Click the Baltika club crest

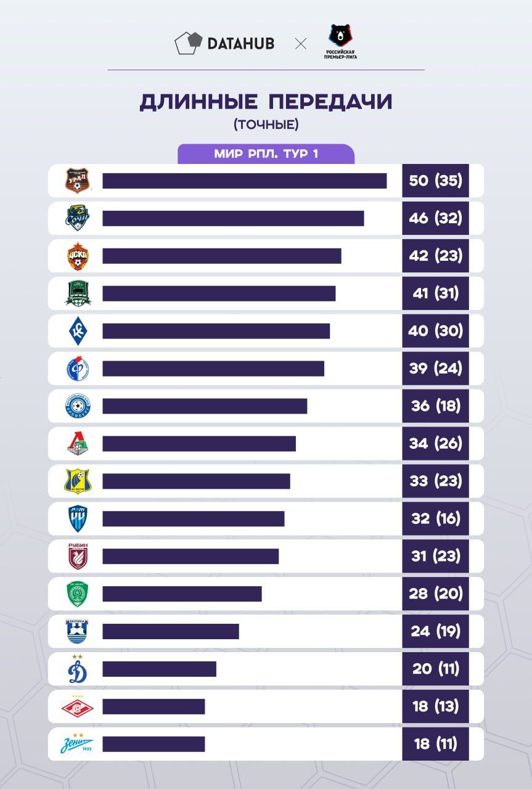point(78,631)
